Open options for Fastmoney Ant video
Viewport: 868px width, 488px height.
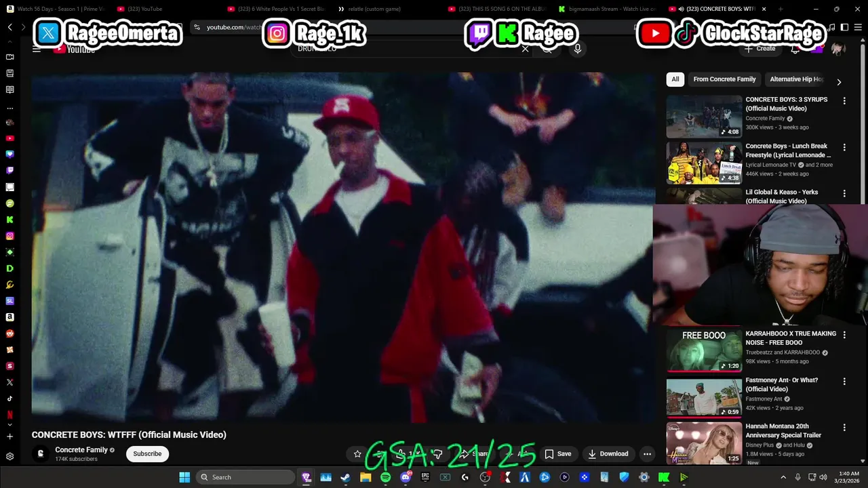point(844,382)
